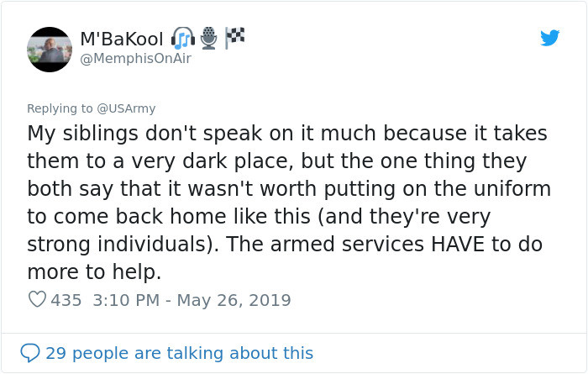Image resolution: width=588 pixels, height=374 pixels.
Task: Open the M'BaKool display name link
Action: [x=122, y=39]
